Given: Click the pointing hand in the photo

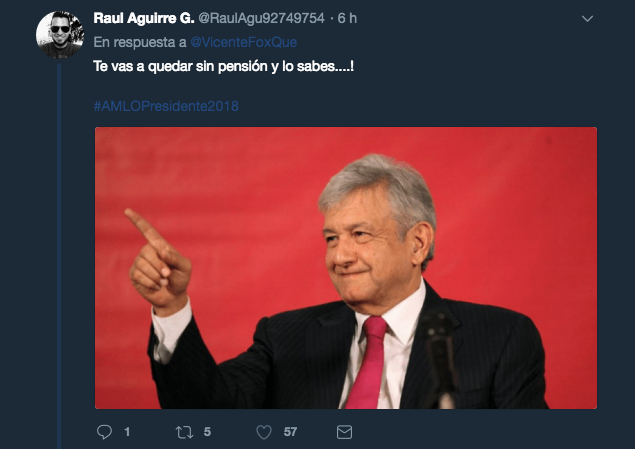Looking at the screenshot, I should 159,259.
